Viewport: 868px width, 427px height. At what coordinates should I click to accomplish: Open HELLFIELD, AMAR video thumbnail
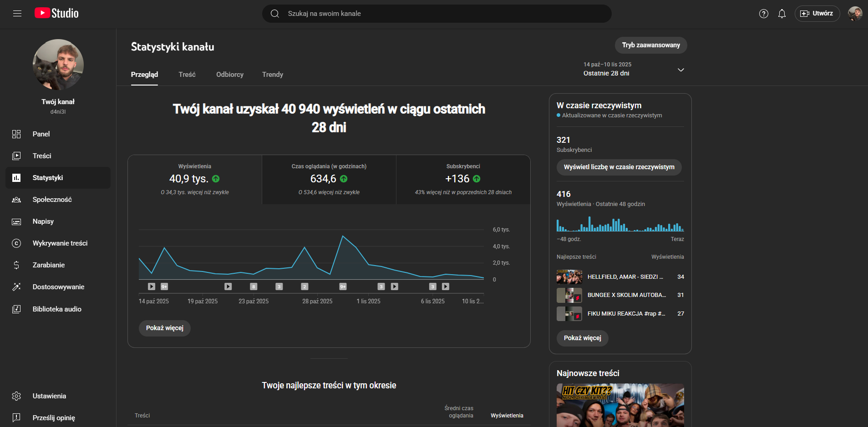[x=569, y=277]
